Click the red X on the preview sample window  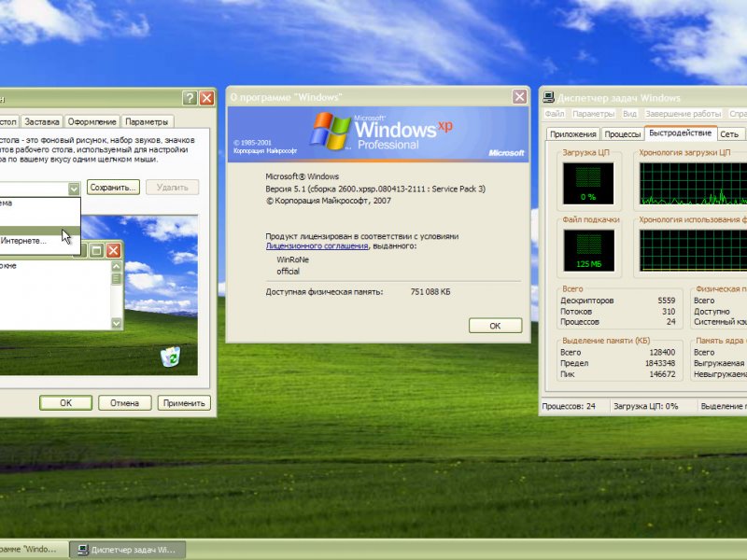click(x=113, y=250)
